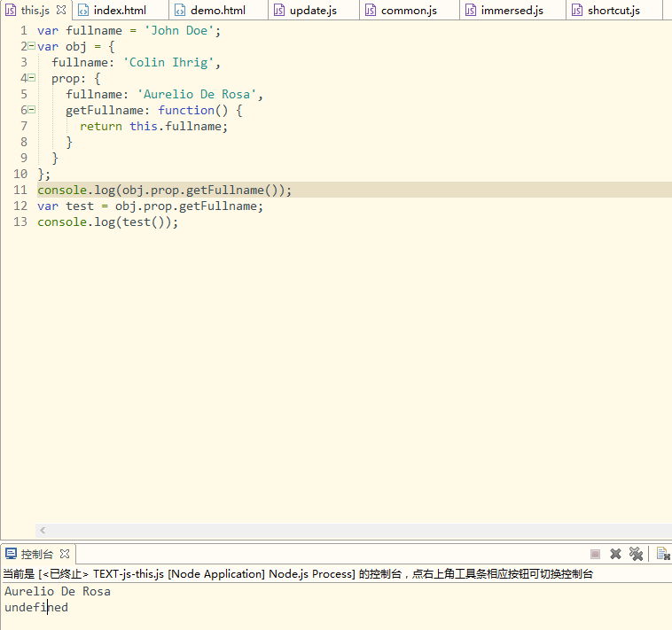Click line number 1 in the gutter

tap(24, 30)
